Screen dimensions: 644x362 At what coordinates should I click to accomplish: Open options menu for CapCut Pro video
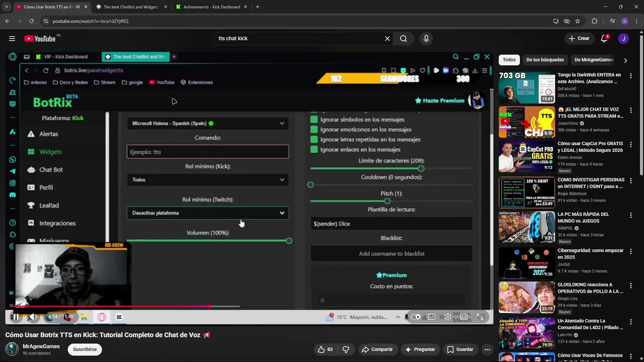click(x=631, y=144)
